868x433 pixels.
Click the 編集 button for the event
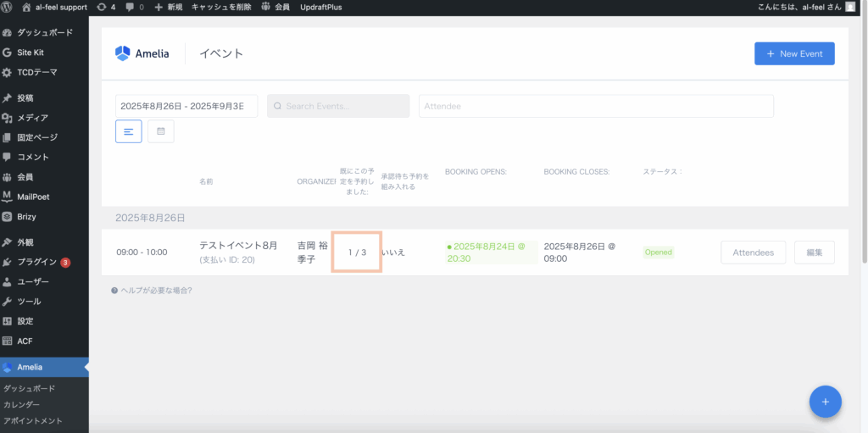814,253
